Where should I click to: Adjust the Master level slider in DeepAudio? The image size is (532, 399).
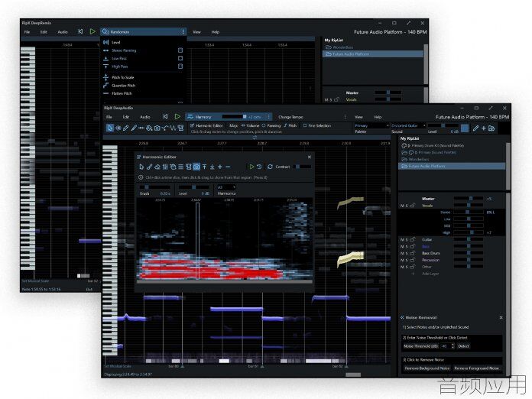(469, 199)
